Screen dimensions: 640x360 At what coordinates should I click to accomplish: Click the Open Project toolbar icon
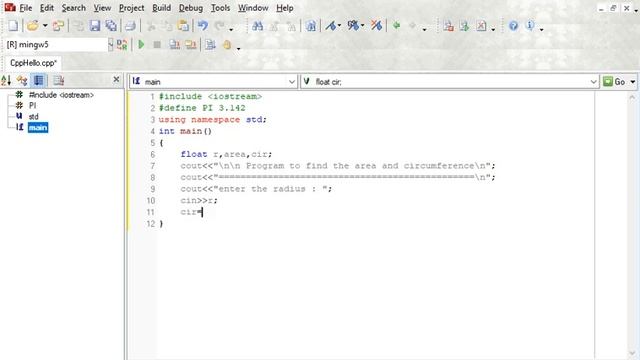click(x=58, y=26)
